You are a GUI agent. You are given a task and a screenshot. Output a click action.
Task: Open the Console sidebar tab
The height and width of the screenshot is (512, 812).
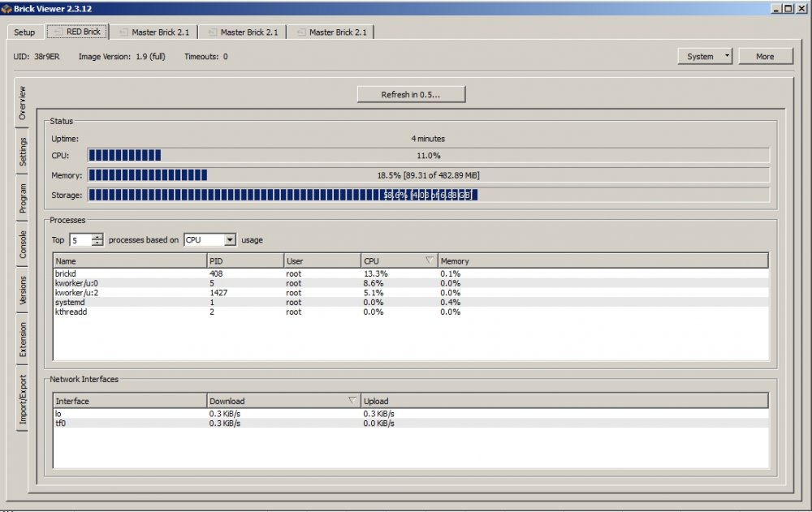(x=22, y=249)
